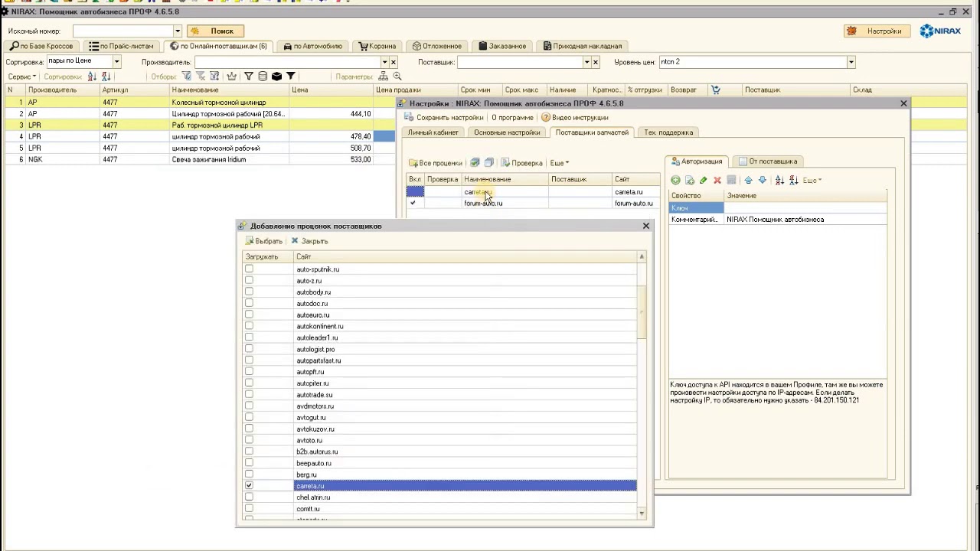Click the Закрыть button

tap(309, 241)
